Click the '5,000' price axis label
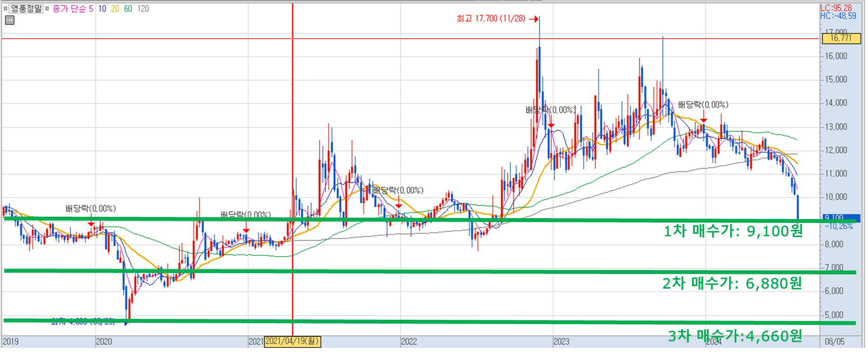Screen dimensions: 868x353 pos(834,315)
